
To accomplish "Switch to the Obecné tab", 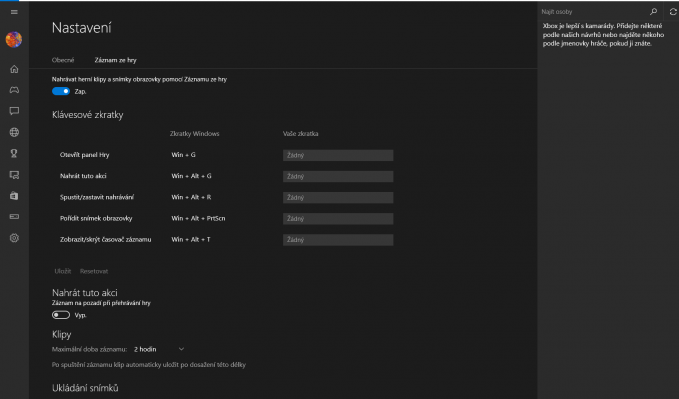I will pyautogui.click(x=63, y=60).
